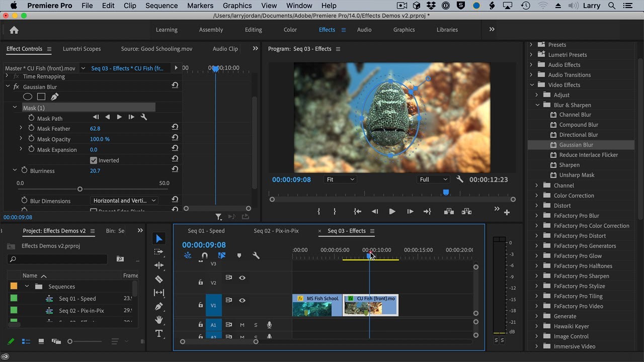The image size is (644, 362).
Task: Play the Program Monitor sequence
Action: (x=392, y=212)
